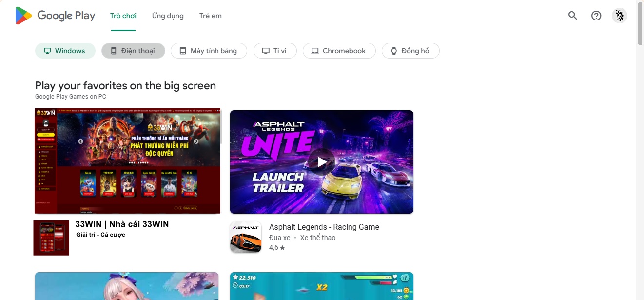Open the 33WIN | Nhà cái 33WIN title

tap(122, 224)
